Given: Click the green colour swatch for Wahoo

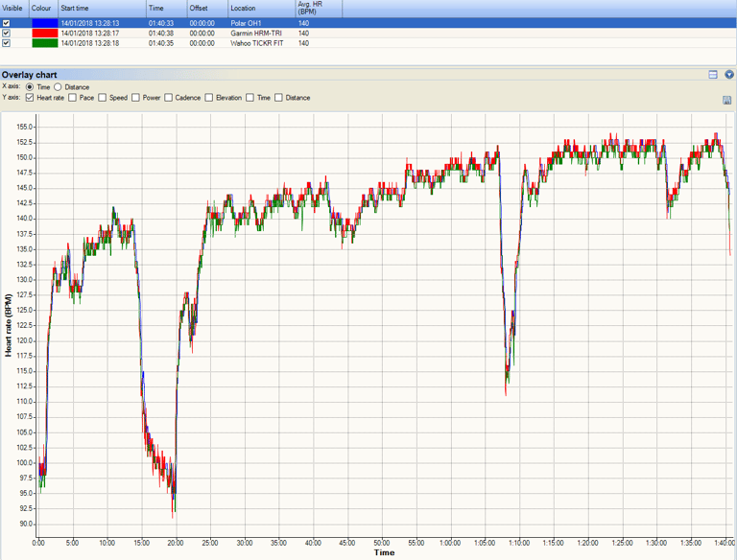Looking at the screenshot, I should [x=45, y=43].
